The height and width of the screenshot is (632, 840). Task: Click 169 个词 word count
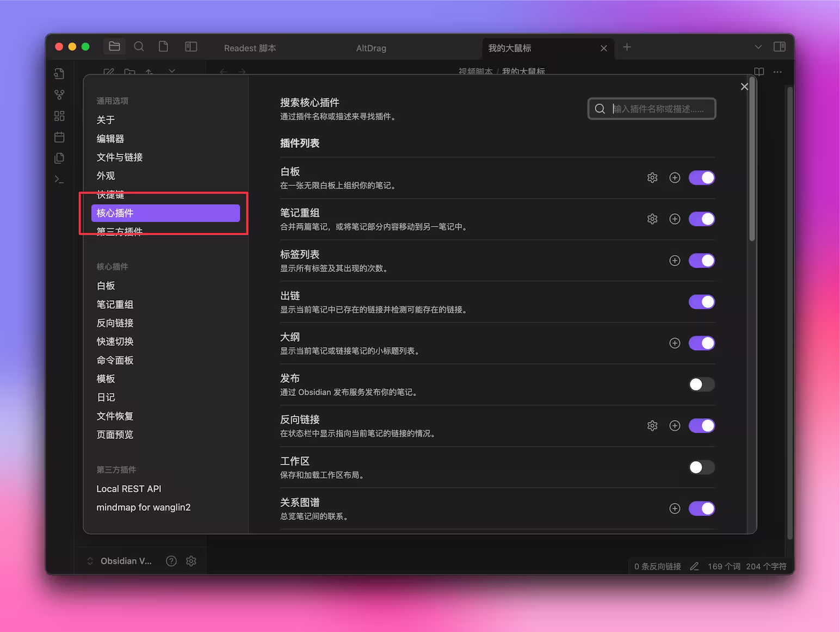[724, 566]
